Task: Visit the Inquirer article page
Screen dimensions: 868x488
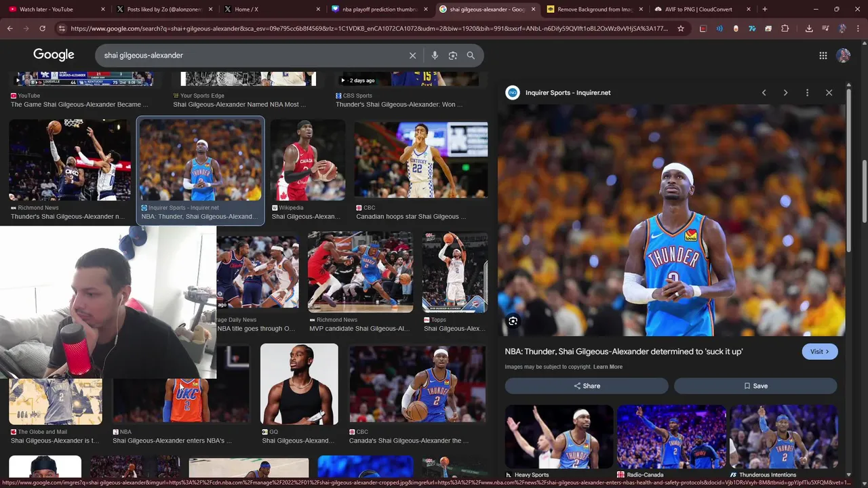Action: pyautogui.click(x=820, y=352)
